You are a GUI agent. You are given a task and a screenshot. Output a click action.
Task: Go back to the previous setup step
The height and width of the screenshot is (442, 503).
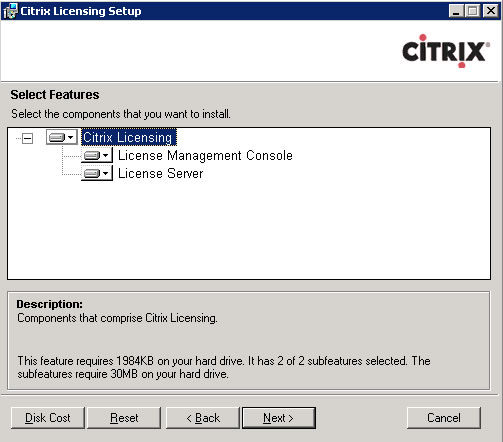point(203,418)
